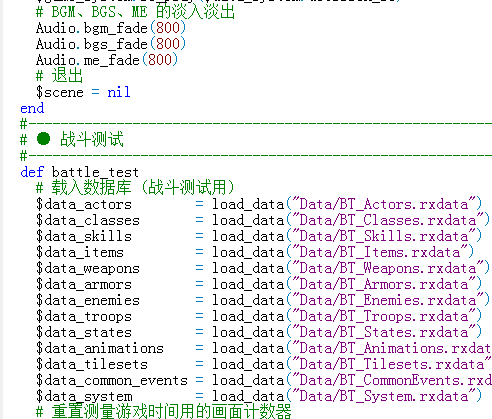Screen dimensions: 492x419
Task: Click the $data_system variable
Action: click(84, 396)
